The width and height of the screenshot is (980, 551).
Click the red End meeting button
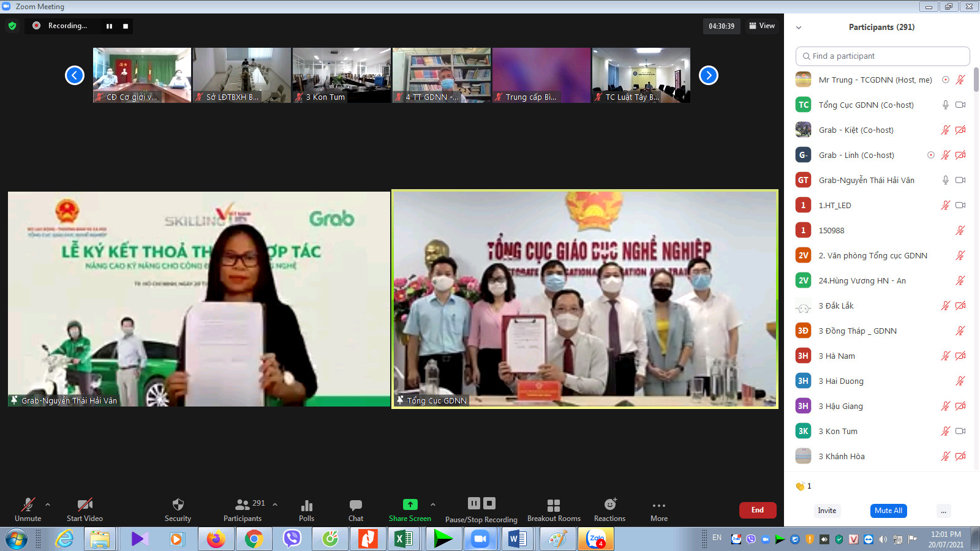point(758,510)
